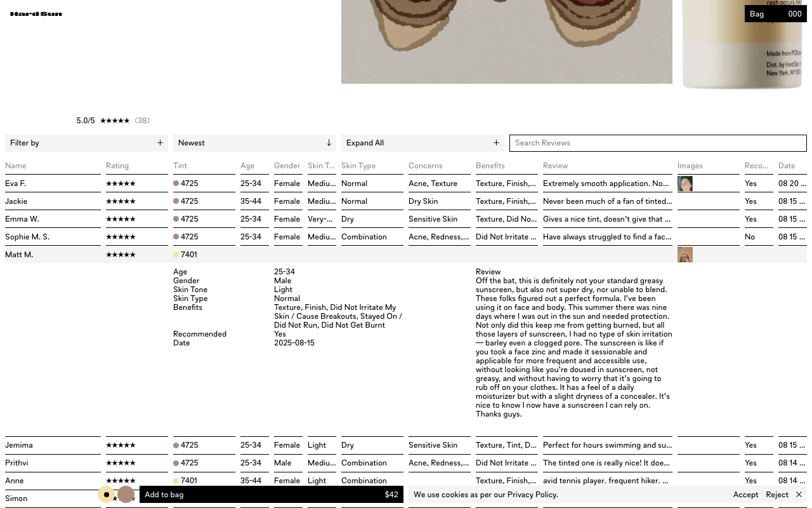
Task: Click the Expand All plus icon
Action: 496,143
